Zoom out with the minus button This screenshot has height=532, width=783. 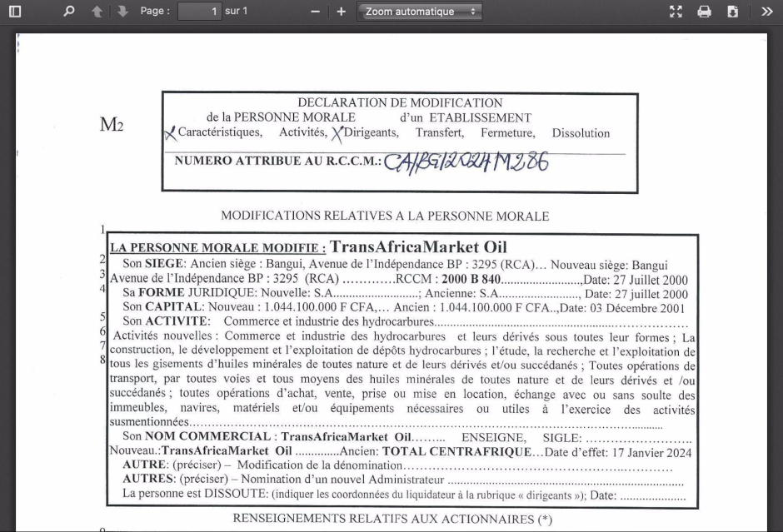[316, 12]
